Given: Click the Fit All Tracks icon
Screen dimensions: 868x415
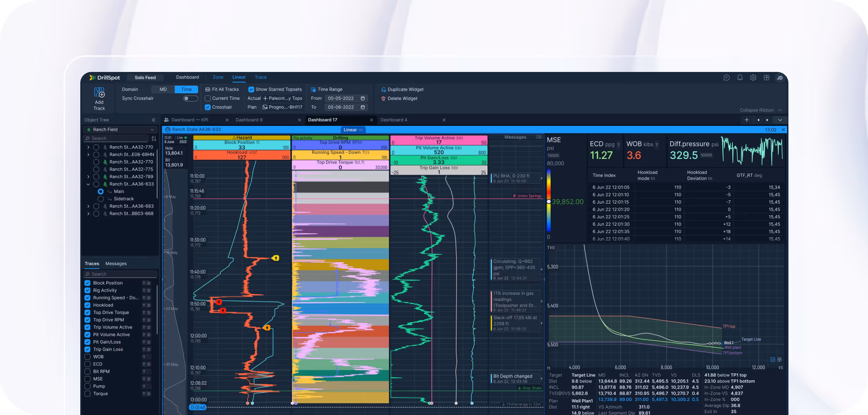Looking at the screenshot, I should (x=208, y=90).
